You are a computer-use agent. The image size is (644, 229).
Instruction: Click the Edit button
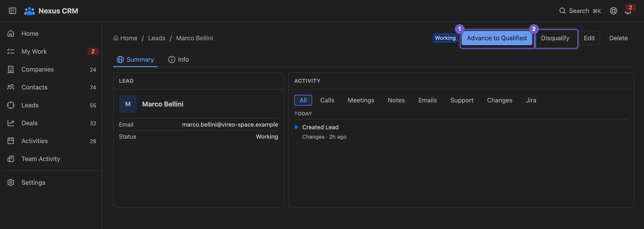(589, 38)
